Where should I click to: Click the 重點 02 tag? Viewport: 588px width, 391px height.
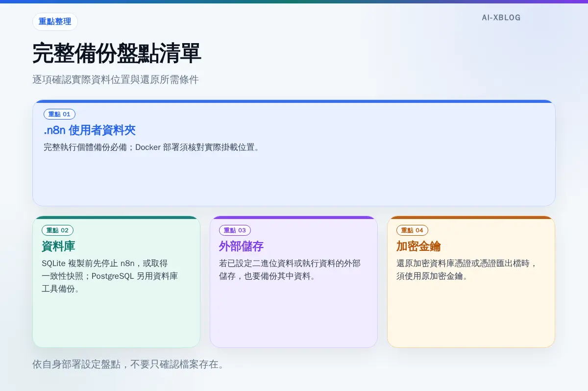57,230
